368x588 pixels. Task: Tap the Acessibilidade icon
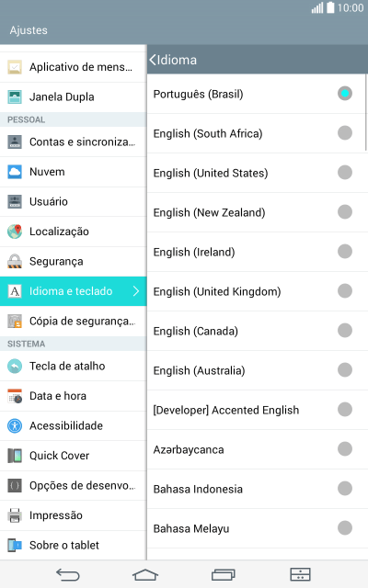coord(15,426)
